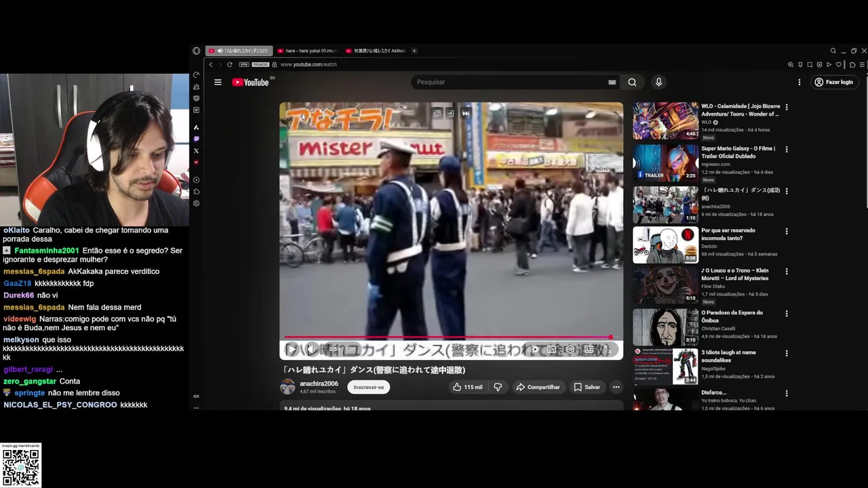Click the browser toolbar zoom magnifier icon
The width and height of the screenshot is (868, 488).
[x=791, y=64]
